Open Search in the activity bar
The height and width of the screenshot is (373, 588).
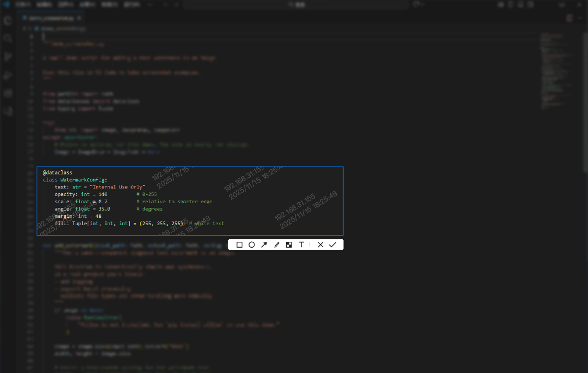pyautogui.click(x=8, y=39)
